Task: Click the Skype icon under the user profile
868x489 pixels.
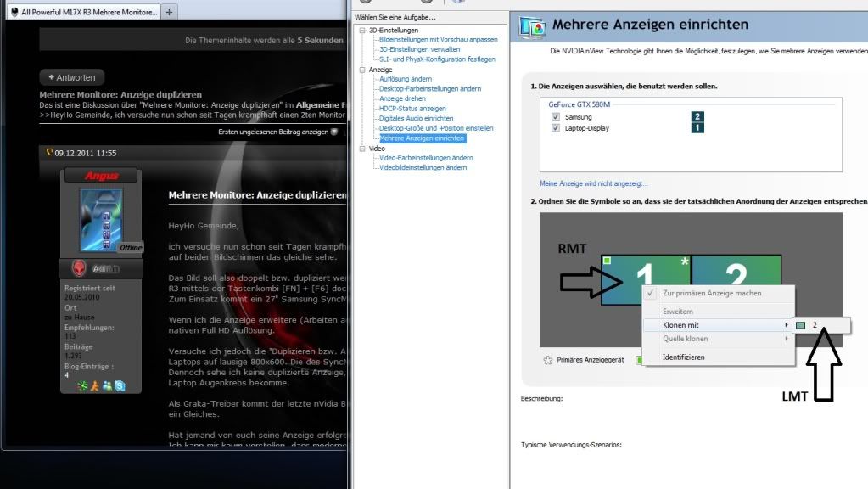Action: pos(120,386)
